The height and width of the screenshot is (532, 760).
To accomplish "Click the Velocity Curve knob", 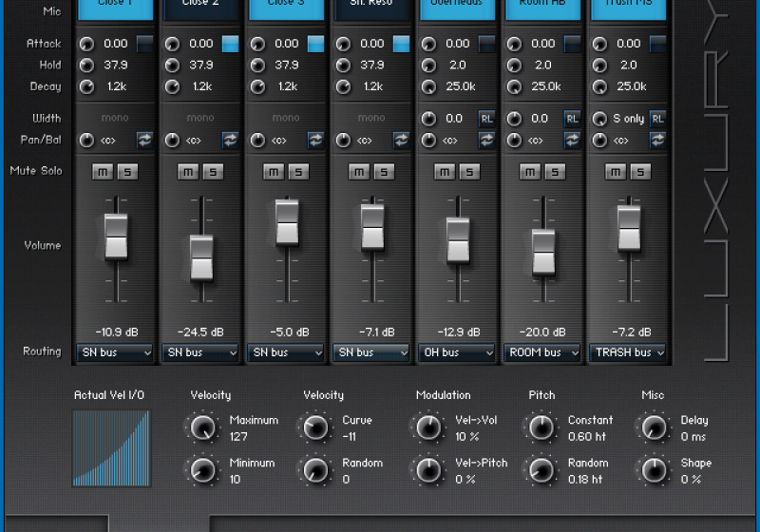I will click(315, 427).
